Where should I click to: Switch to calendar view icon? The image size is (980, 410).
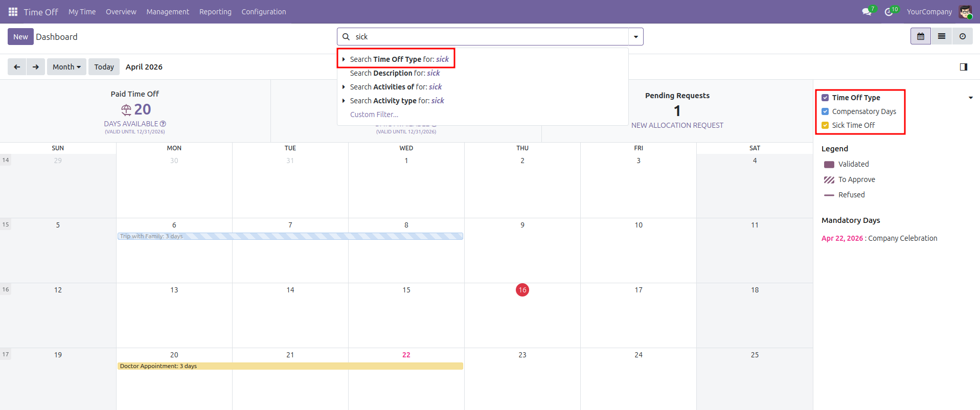tap(921, 36)
